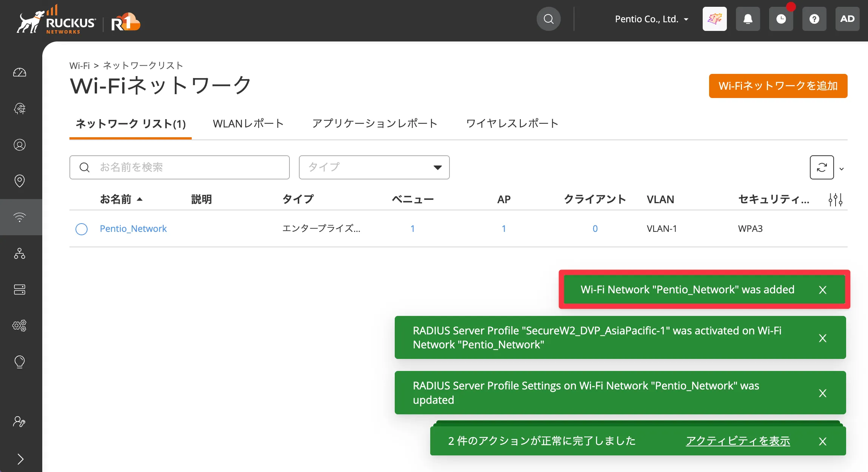The height and width of the screenshot is (472, 868).
Task: Click venue count 1 for Pentio_Network
Action: [412, 228]
